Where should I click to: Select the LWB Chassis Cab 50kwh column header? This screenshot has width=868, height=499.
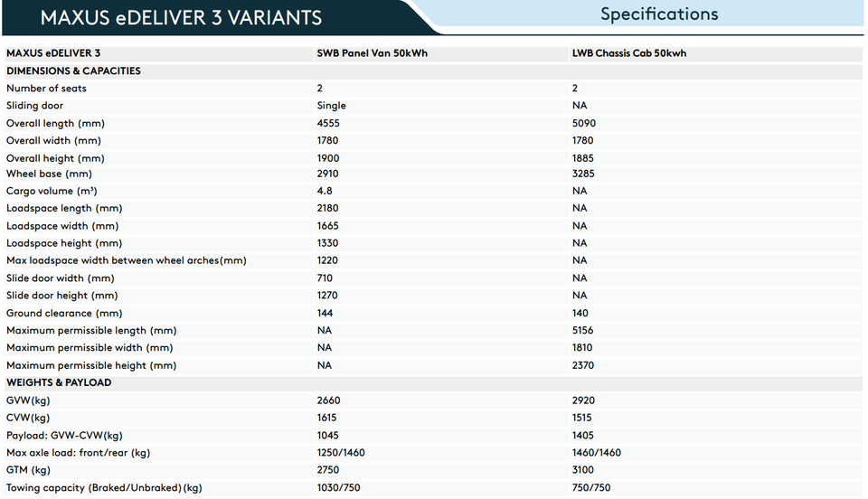(628, 53)
